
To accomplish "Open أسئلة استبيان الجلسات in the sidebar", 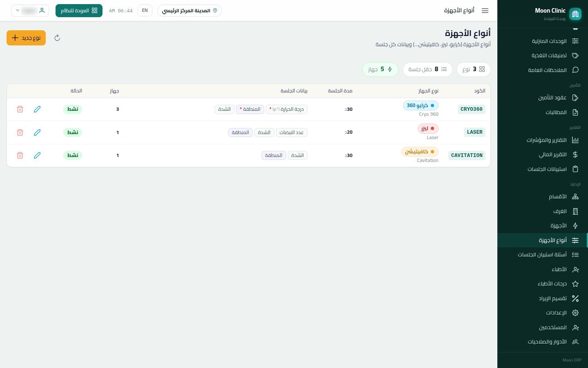I will pyautogui.click(x=543, y=255).
